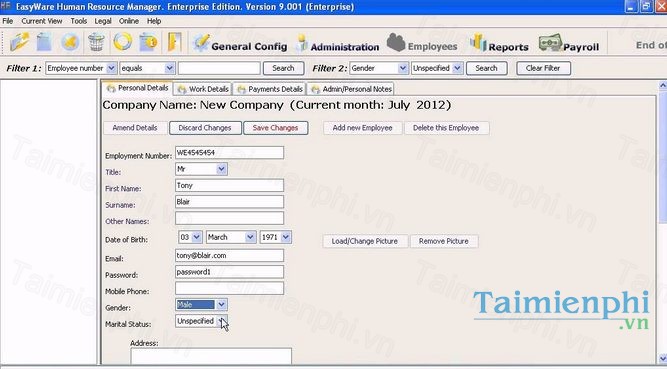
Task: Open the File menu
Action: click(x=8, y=21)
